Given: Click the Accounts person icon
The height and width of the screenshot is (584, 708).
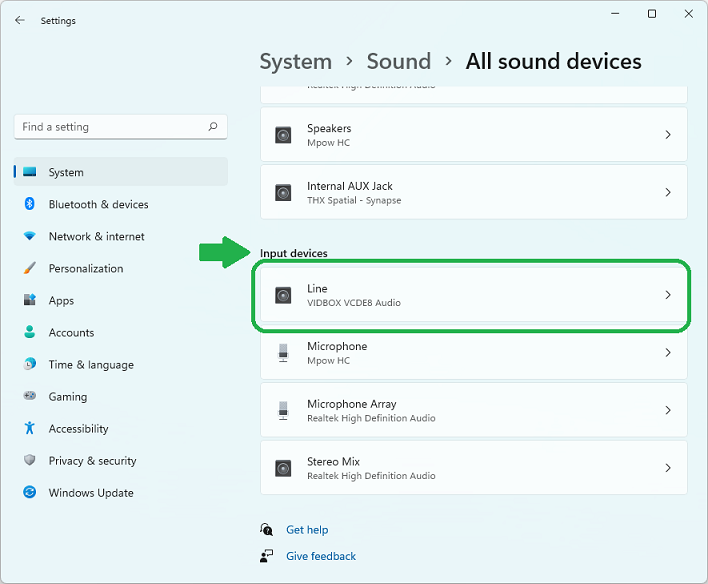Looking at the screenshot, I should tap(30, 332).
